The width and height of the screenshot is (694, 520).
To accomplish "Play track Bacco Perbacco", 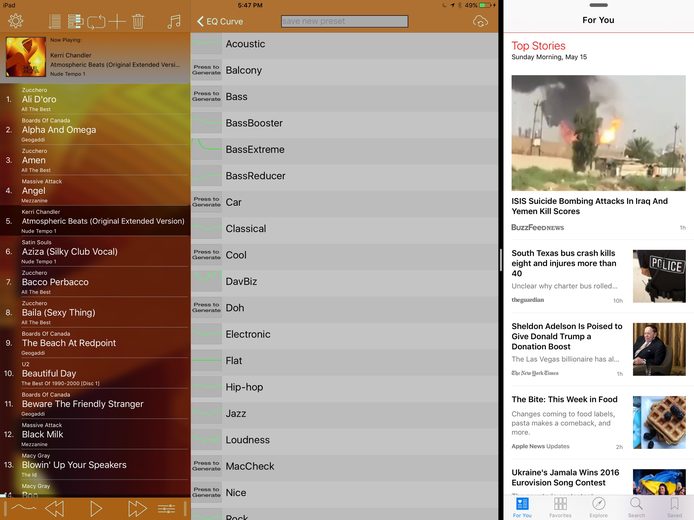I will point(95,282).
